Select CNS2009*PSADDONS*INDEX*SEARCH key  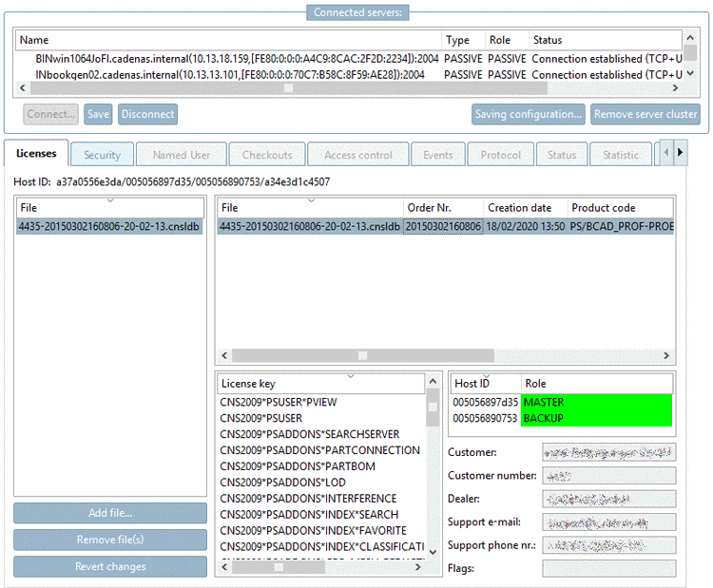point(309,515)
